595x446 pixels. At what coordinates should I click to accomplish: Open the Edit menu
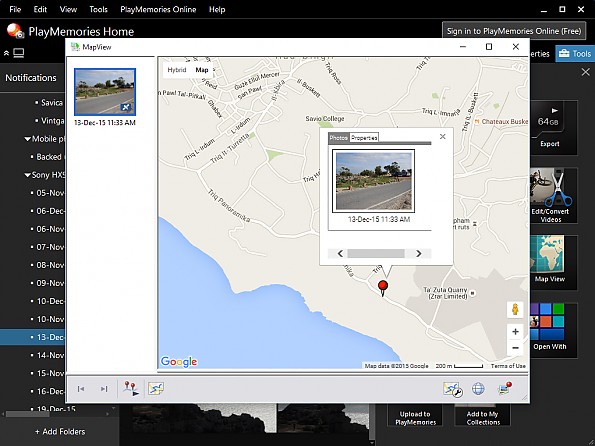(40, 9)
